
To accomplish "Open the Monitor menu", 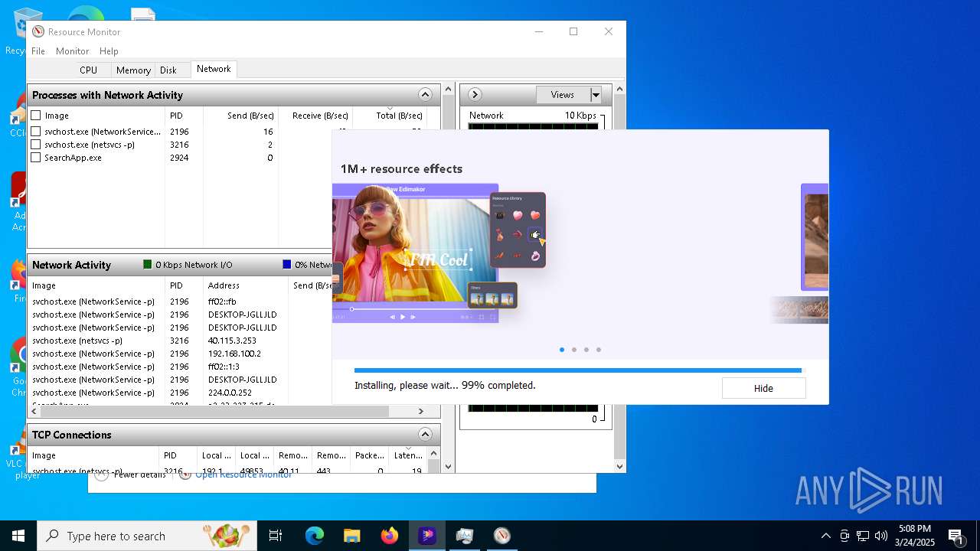I will (x=72, y=51).
